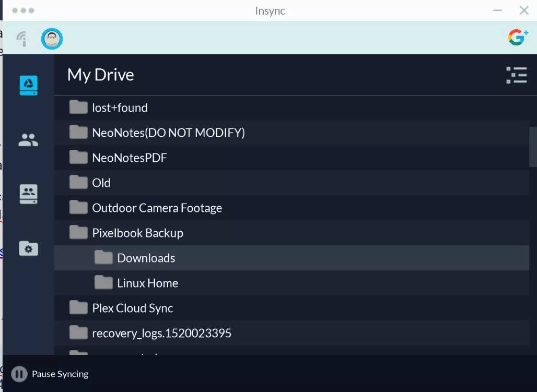Screen dimensions: 537x392
Task: Open the window menu three dots
Action: click(23, 10)
